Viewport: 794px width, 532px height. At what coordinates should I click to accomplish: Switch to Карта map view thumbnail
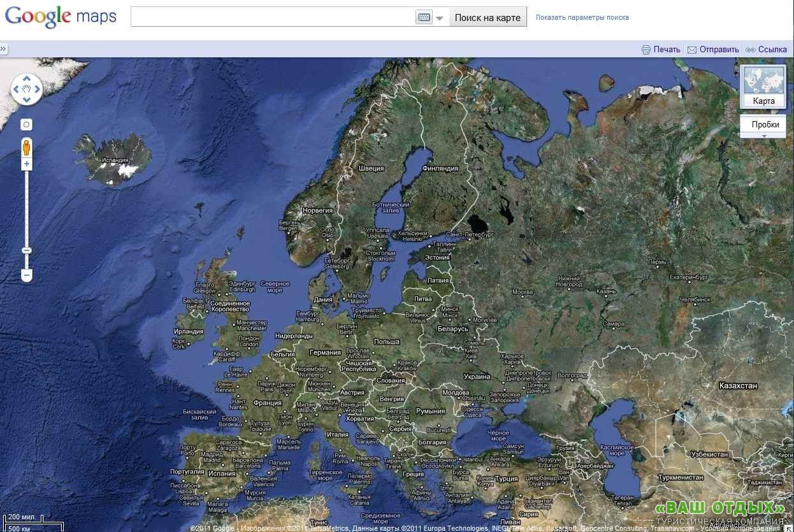(x=763, y=86)
